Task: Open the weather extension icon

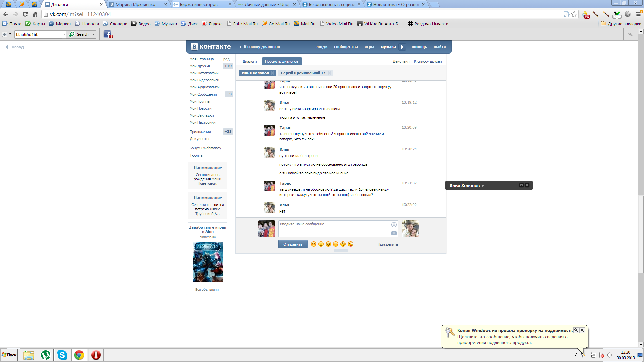Action: click(x=585, y=14)
